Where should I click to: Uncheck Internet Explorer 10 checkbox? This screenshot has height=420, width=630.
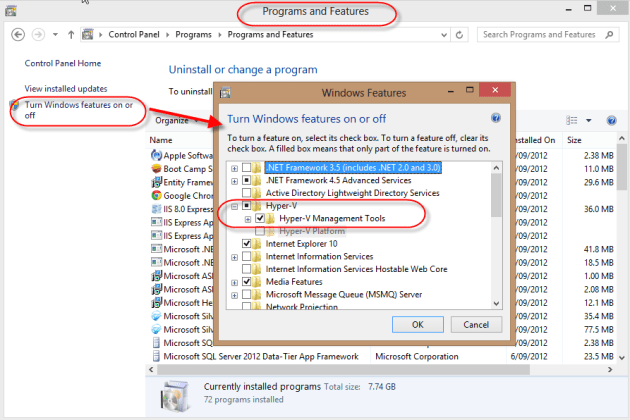click(246, 244)
